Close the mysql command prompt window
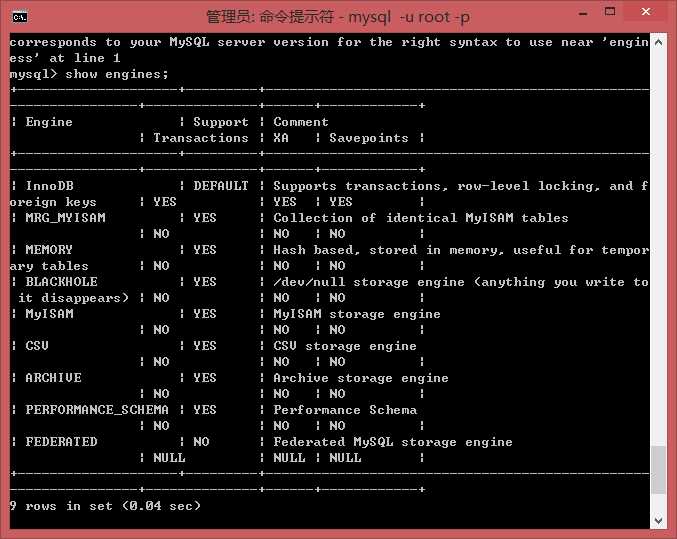Viewport: 677px width, 539px height. pyautogui.click(x=645, y=12)
